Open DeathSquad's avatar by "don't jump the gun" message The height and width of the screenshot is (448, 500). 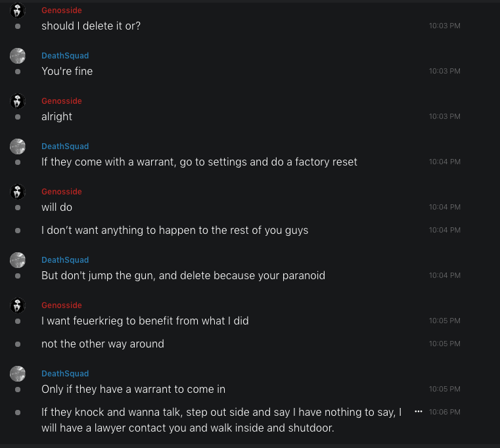point(18,260)
